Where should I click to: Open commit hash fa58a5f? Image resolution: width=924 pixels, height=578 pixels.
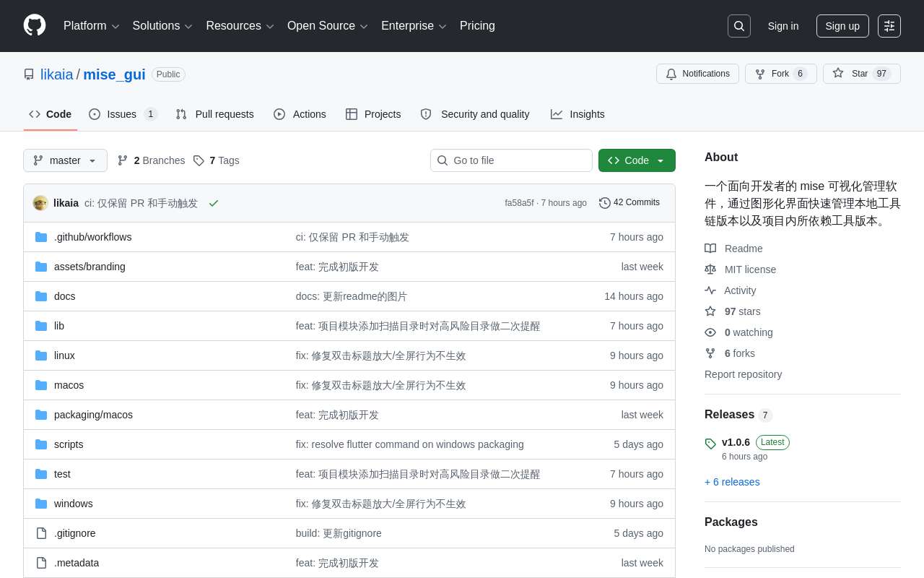(519, 203)
